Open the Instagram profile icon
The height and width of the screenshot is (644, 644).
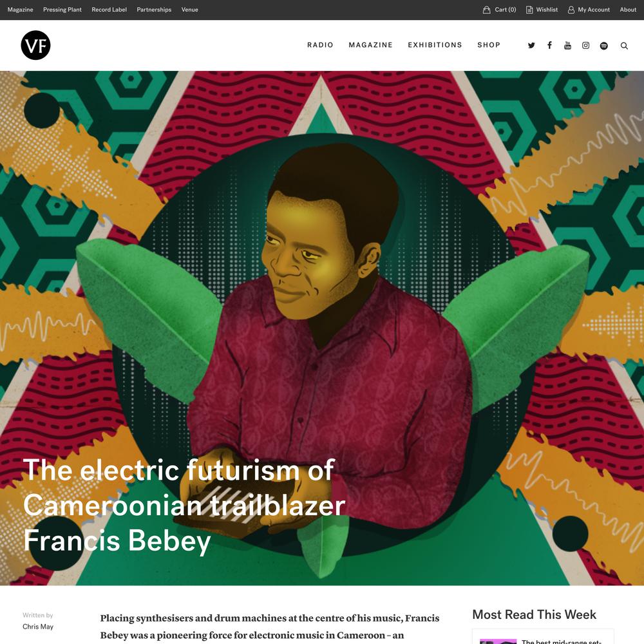pos(585,46)
